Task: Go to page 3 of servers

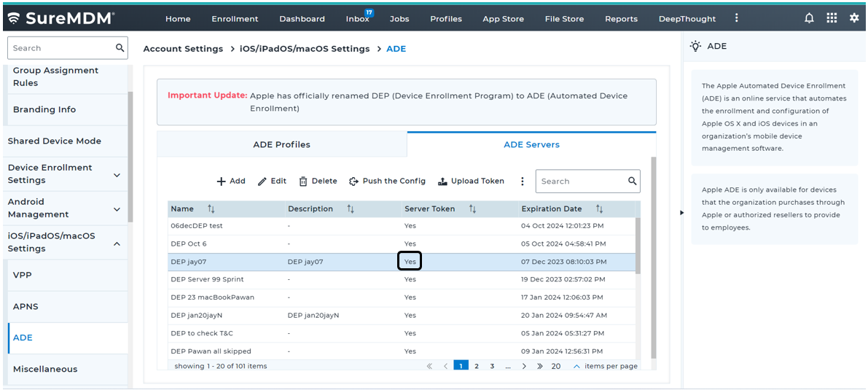Action: click(x=492, y=366)
